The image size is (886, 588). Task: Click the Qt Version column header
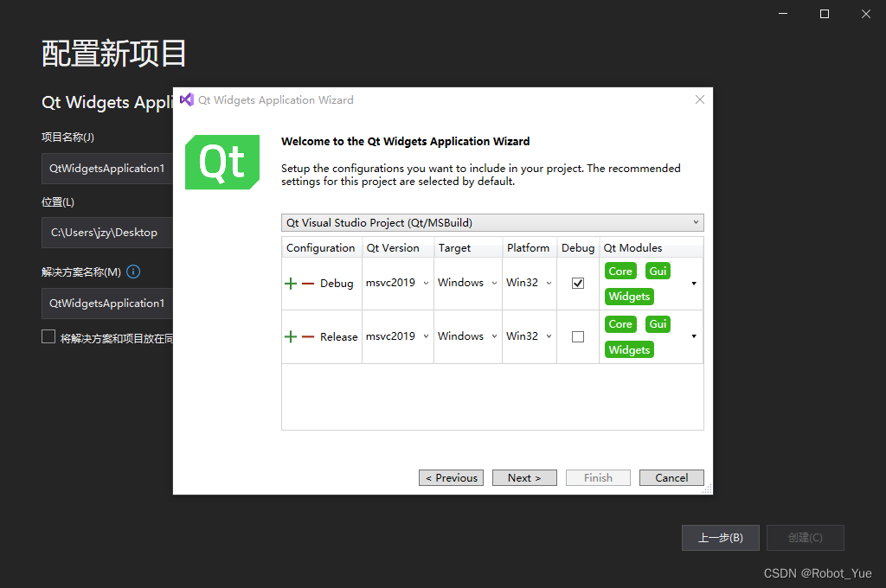coord(398,248)
